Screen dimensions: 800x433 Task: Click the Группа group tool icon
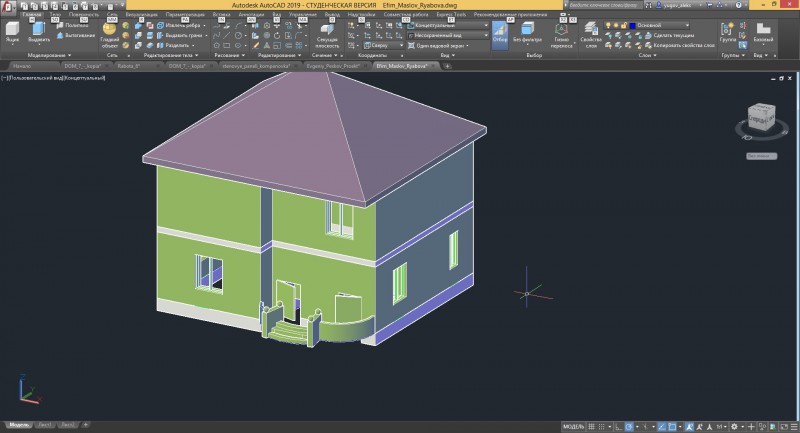coord(728,33)
